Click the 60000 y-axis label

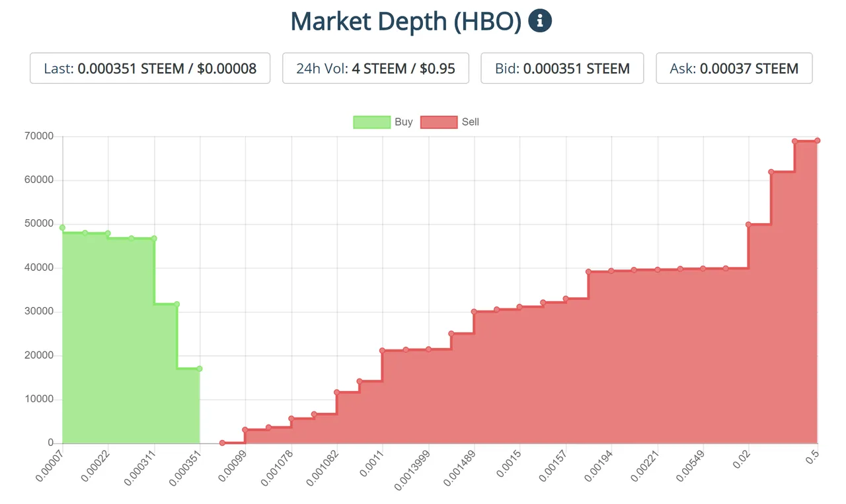click(x=40, y=180)
